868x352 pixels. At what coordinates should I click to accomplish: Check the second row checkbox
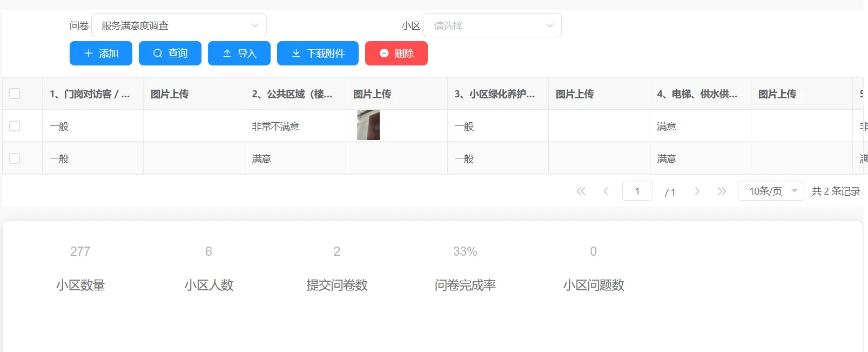coord(15,158)
